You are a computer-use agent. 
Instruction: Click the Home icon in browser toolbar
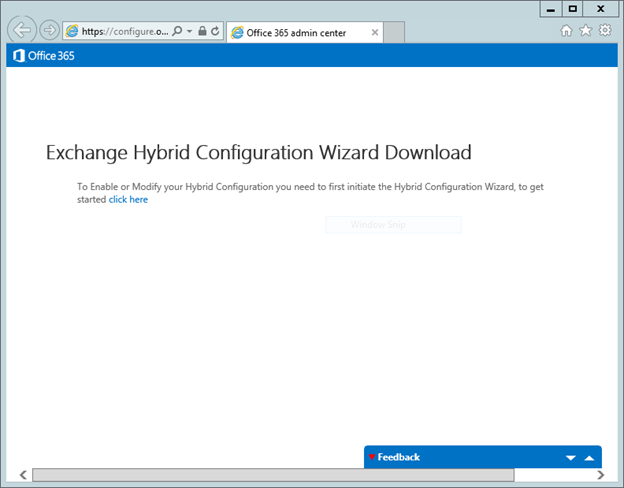[566, 30]
